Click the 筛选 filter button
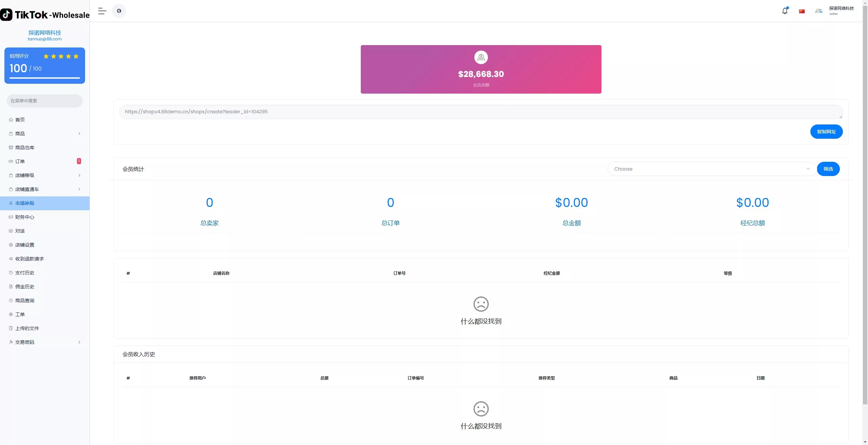The image size is (868, 445). point(828,169)
